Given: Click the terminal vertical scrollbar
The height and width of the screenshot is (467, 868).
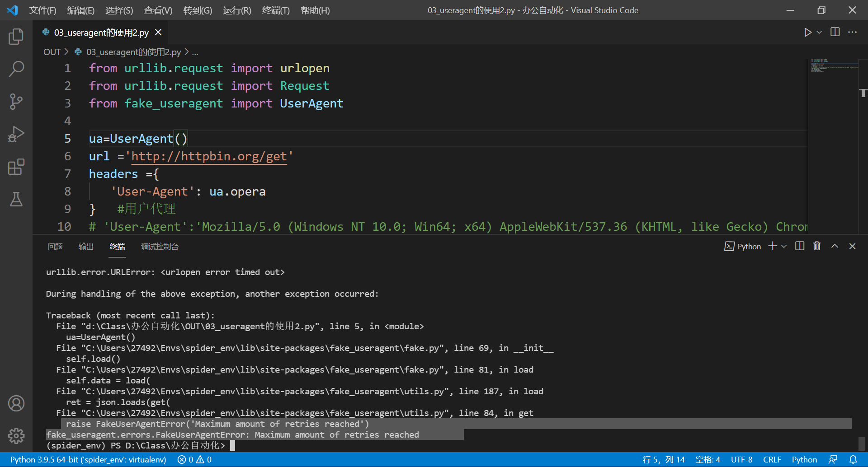Looking at the screenshot, I should (x=862, y=444).
